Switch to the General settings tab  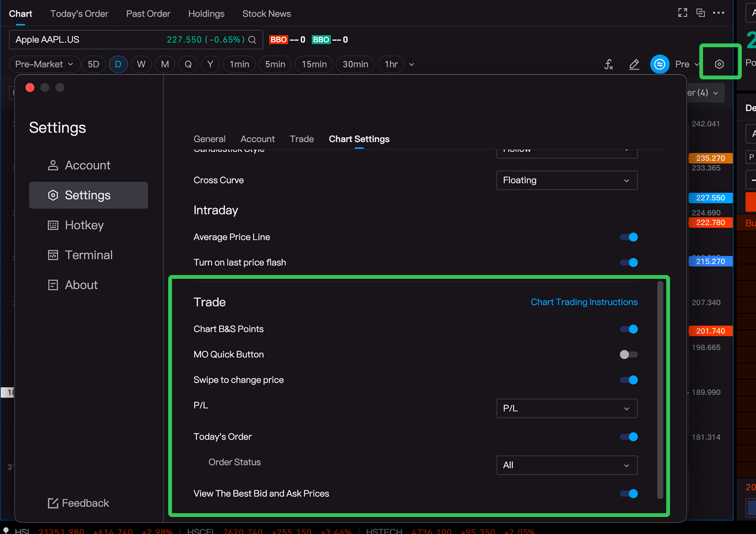click(x=209, y=139)
